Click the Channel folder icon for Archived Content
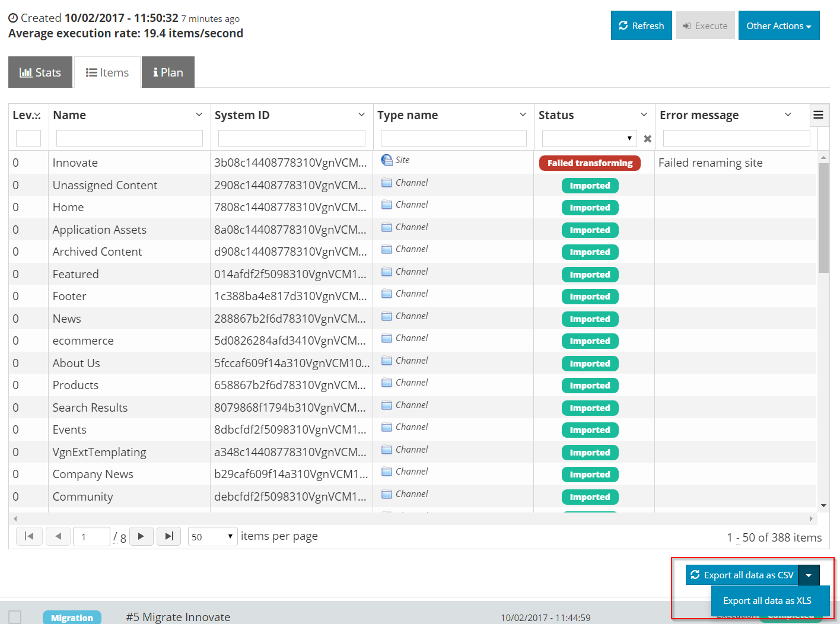The image size is (840, 624). click(x=387, y=249)
